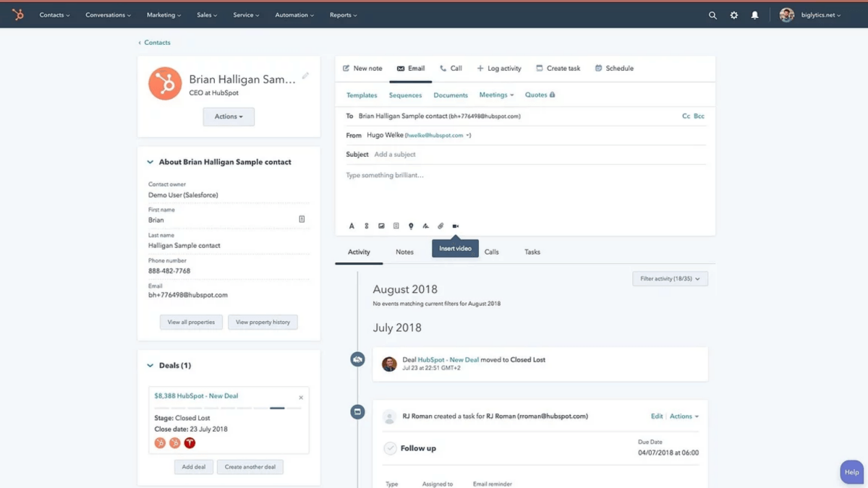
Task: Click the deal moved timeline marker icon
Action: click(357, 359)
